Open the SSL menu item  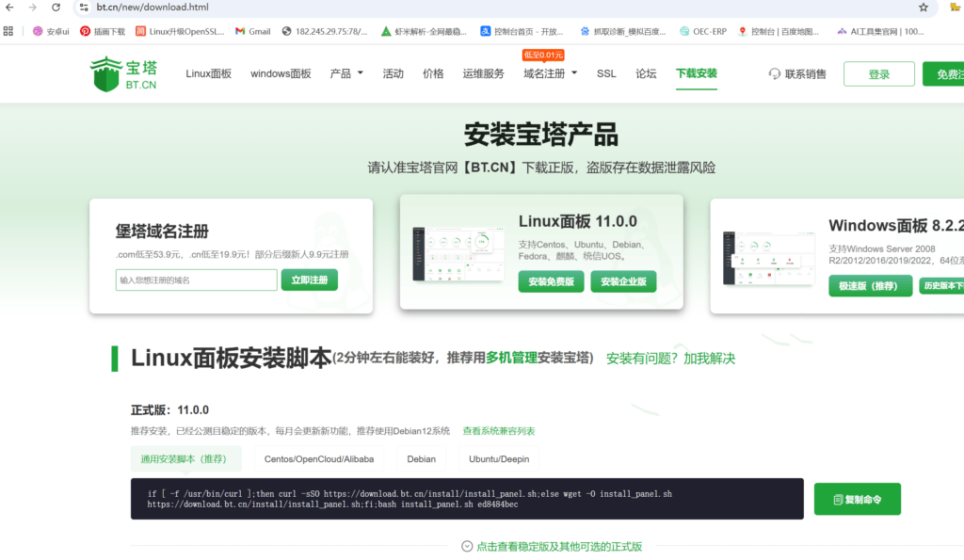point(605,73)
